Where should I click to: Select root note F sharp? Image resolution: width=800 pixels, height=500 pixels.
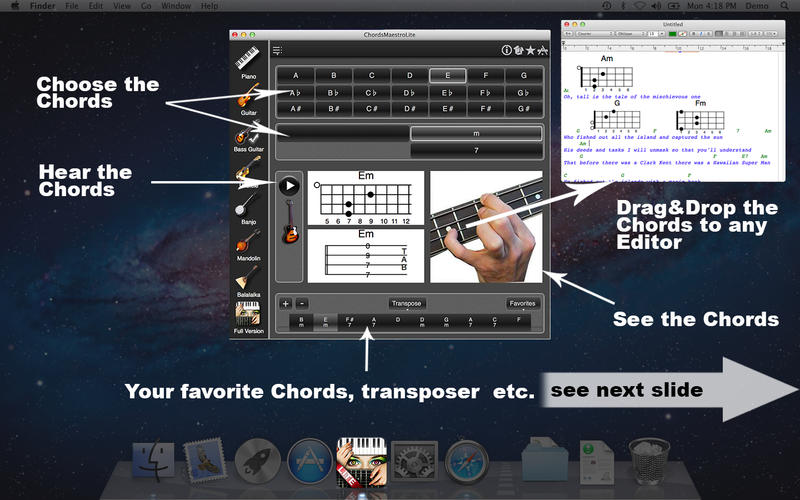pos(485,109)
